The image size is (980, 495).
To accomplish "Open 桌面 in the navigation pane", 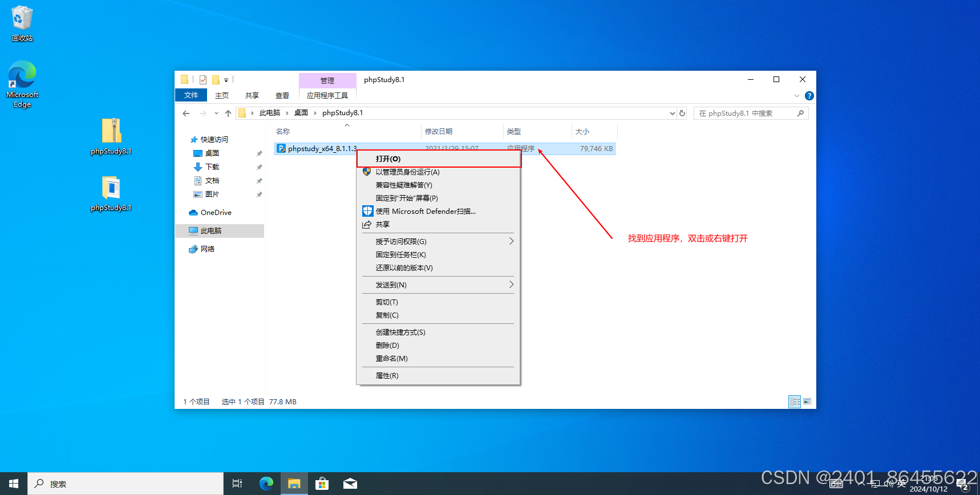I will [212, 153].
